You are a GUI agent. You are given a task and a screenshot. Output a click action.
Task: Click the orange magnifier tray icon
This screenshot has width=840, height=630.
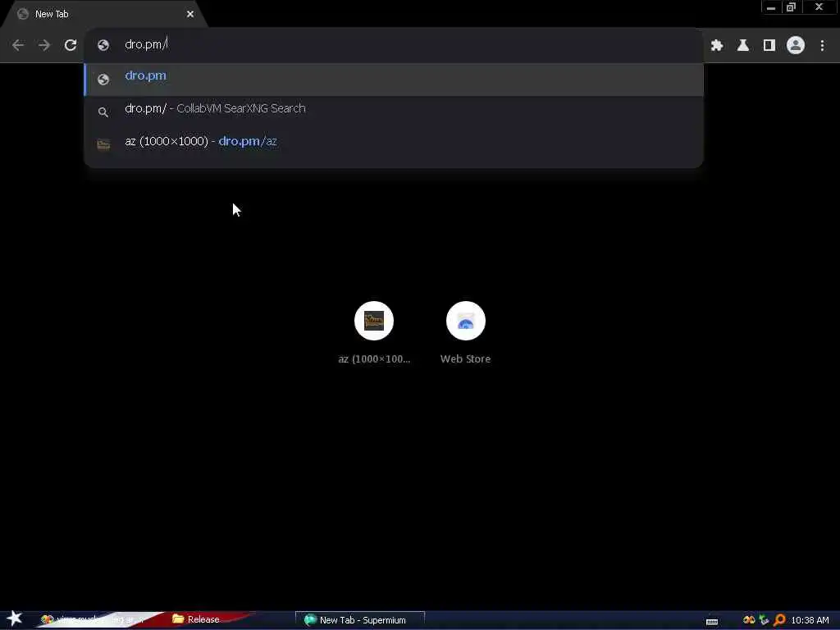[779, 620]
